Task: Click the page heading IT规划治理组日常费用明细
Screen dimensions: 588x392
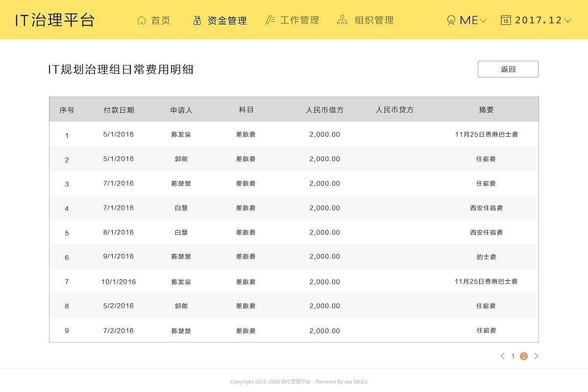Action: [x=121, y=70]
